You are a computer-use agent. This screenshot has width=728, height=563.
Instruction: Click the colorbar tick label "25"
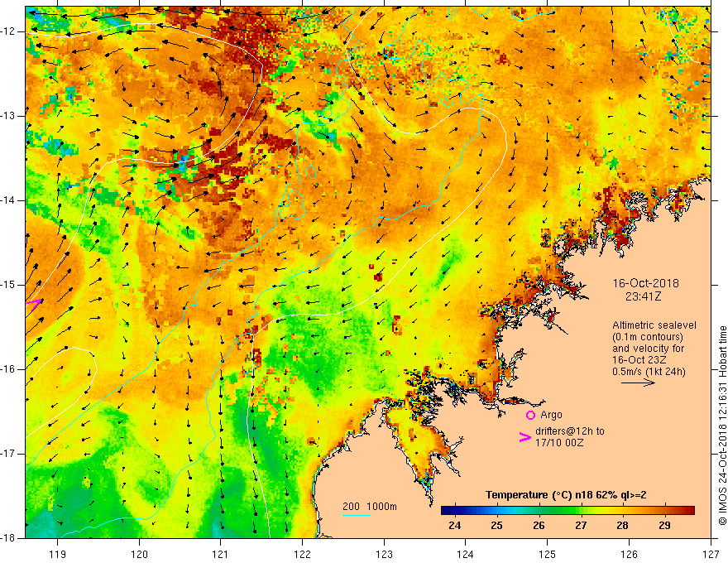497,526
